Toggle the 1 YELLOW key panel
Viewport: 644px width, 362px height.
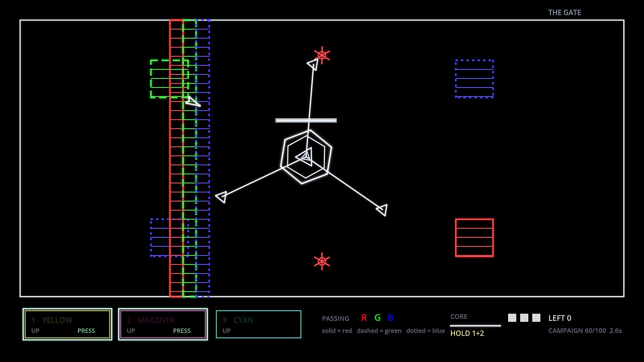click(x=67, y=324)
